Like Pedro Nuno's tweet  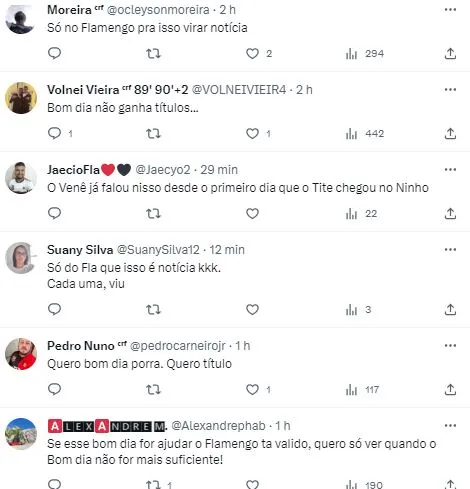tap(252, 389)
